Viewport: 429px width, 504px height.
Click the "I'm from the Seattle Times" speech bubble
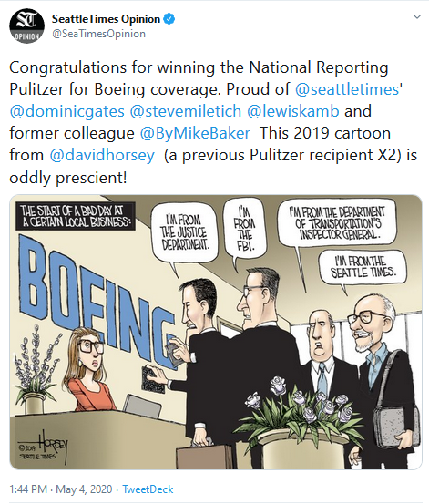coord(363,267)
